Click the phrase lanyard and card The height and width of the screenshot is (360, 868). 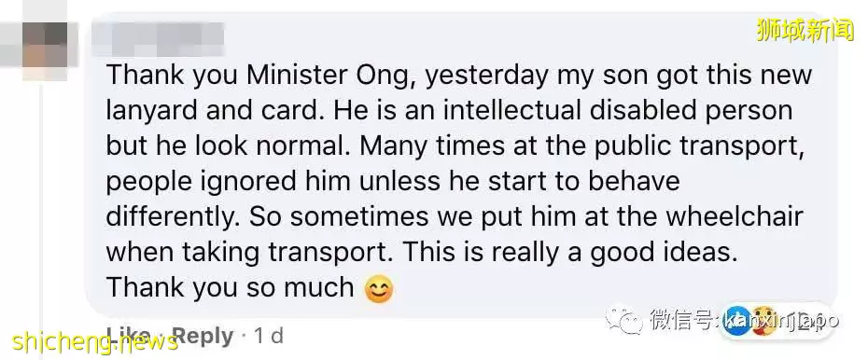(x=214, y=111)
